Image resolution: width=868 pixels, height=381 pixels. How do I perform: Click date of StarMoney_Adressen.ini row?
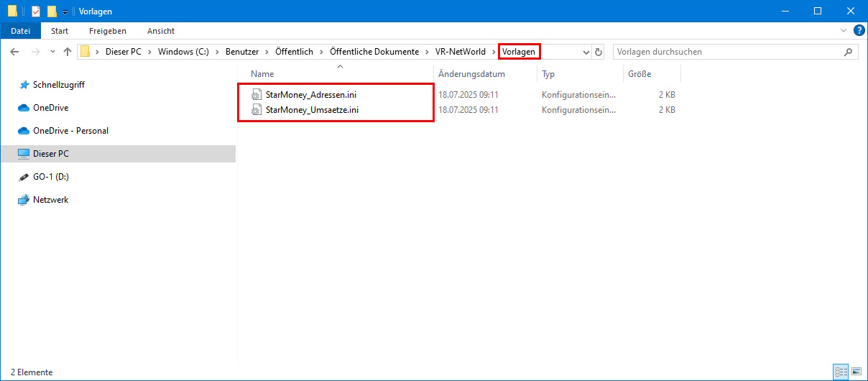pos(468,94)
